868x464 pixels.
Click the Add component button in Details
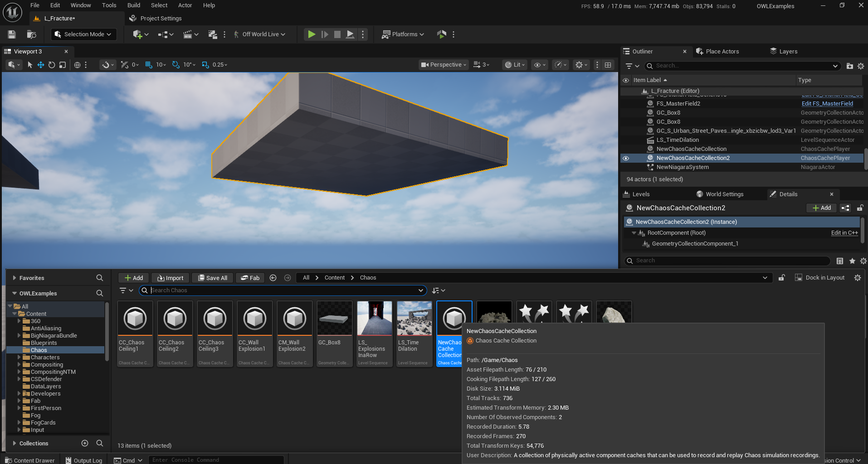[822, 208]
